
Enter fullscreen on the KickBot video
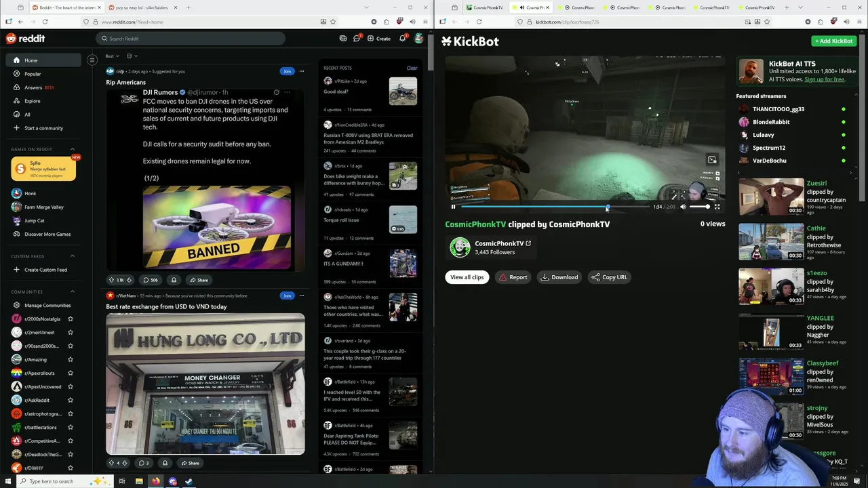tap(717, 207)
